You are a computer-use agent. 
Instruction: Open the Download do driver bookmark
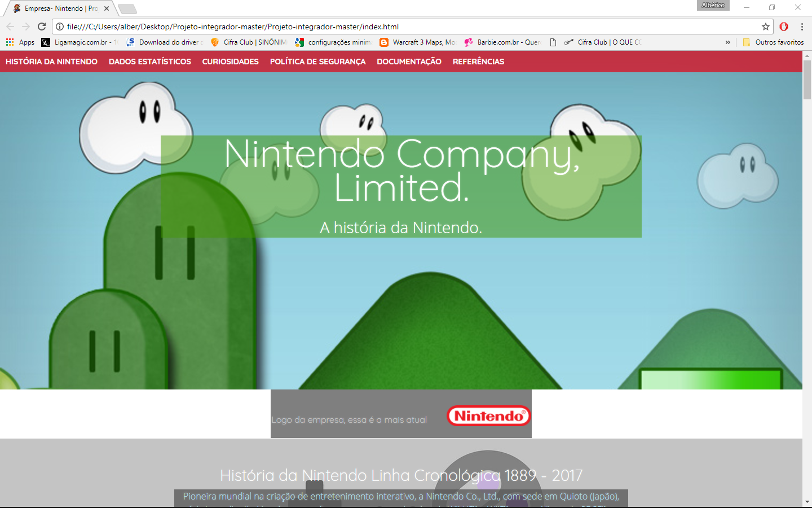pos(165,42)
